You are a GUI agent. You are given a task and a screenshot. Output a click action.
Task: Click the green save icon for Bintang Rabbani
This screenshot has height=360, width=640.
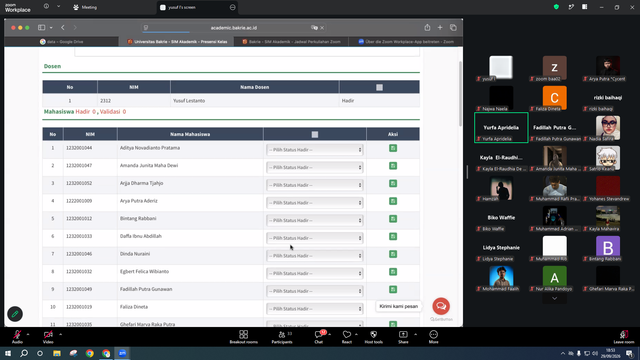pyautogui.click(x=393, y=219)
